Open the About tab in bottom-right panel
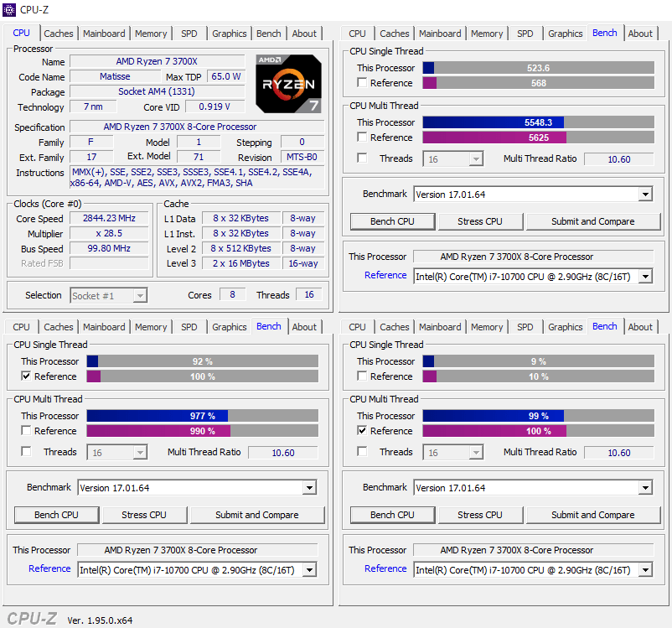 coord(640,327)
